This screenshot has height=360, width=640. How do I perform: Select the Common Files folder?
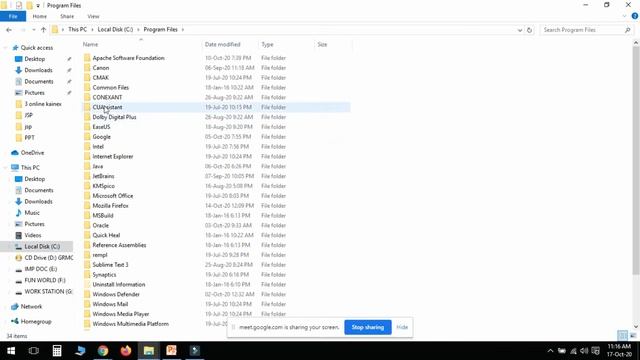tap(110, 87)
